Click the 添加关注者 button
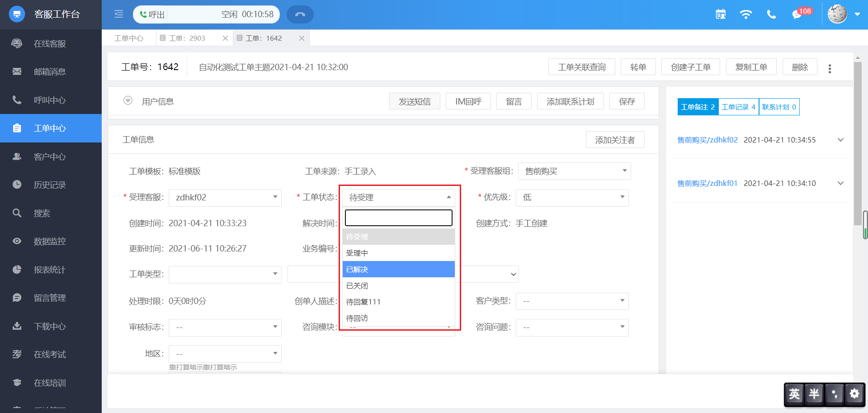The height and width of the screenshot is (413, 868). click(615, 140)
